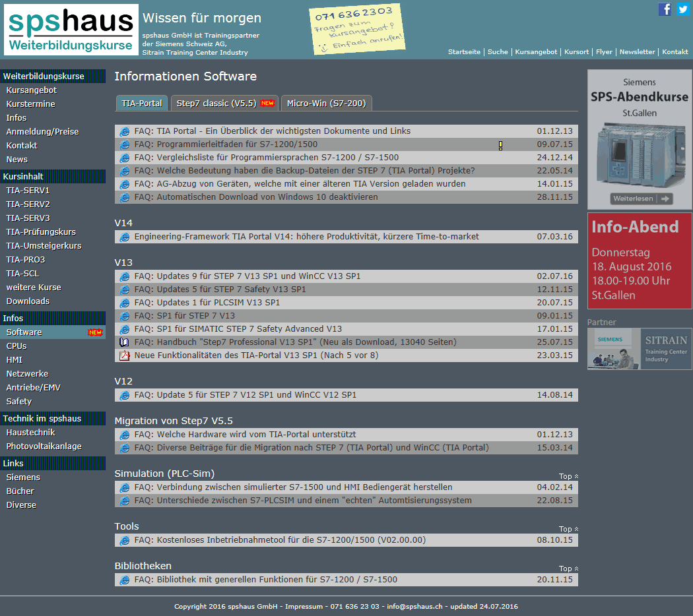Jump to Top from Bibliotheken section

[568, 569]
